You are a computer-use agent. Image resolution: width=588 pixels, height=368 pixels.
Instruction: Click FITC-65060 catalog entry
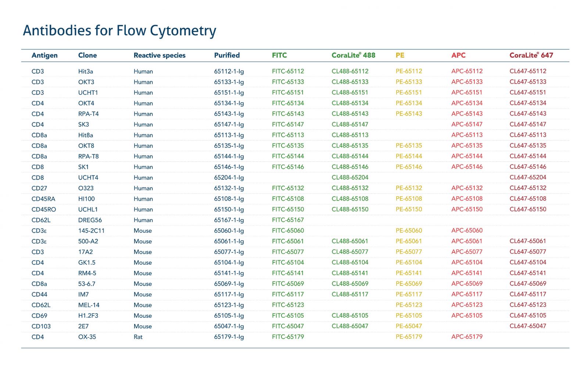tap(288, 231)
